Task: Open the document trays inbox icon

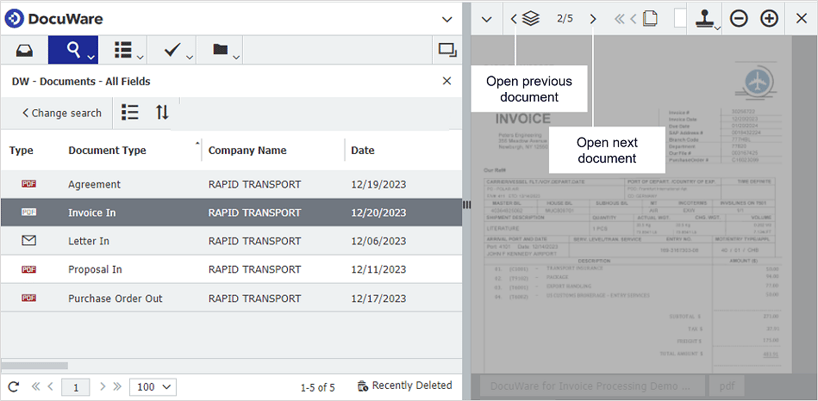Action: tap(24, 49)
